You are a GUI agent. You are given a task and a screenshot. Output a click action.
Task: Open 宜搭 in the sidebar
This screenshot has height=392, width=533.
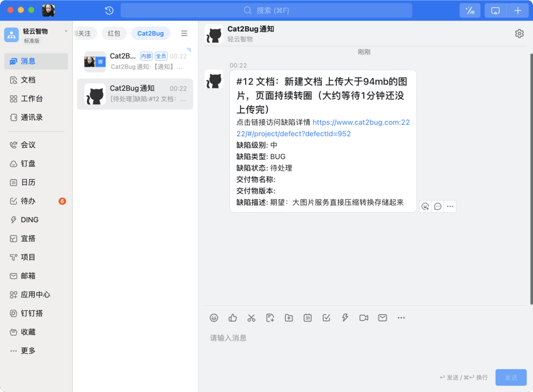(36, 238)
